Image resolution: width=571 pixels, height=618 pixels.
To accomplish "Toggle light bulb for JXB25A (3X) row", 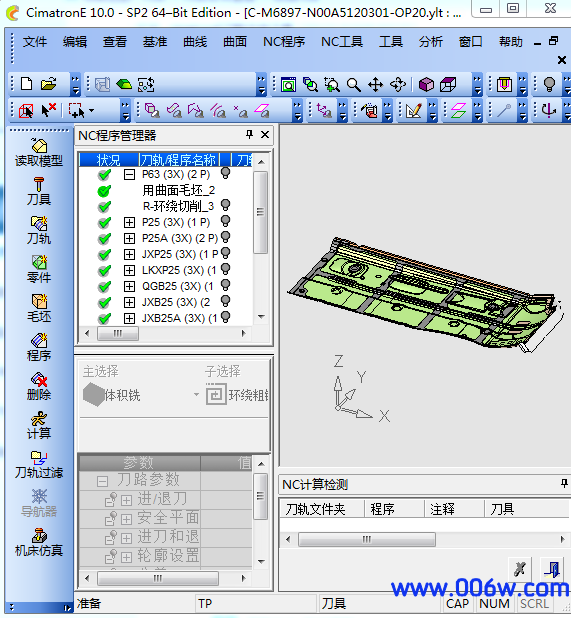I will [225, 317].
